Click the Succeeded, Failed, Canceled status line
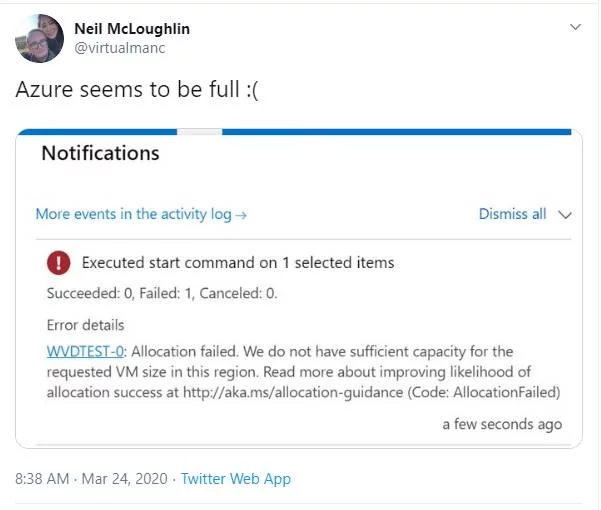The image size is (601, 510). pos(162,294)
